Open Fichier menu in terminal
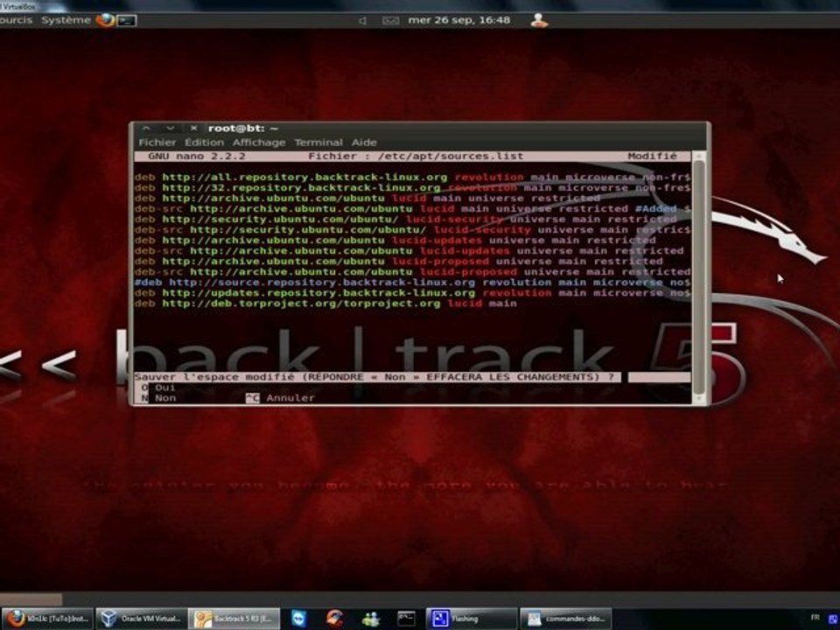The width and height of the screenshot is (840, 630). point(157,143)
